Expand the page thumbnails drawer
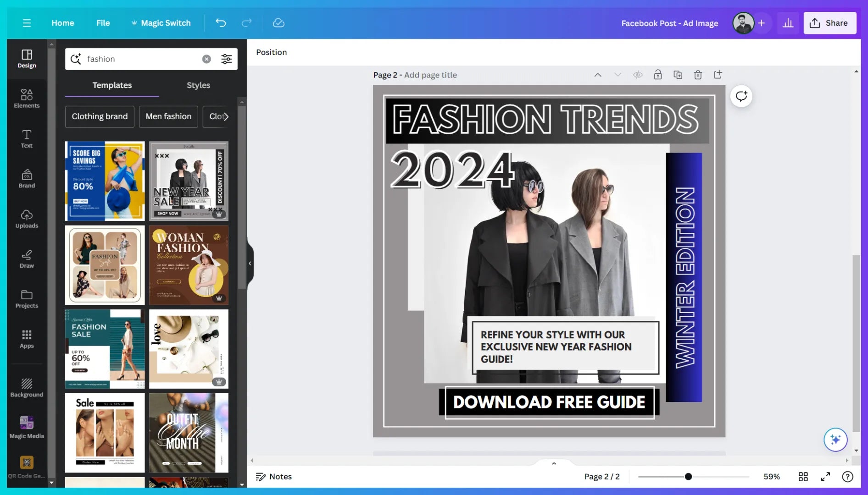Viewport: 868px width, 495px height. (554, 463)
